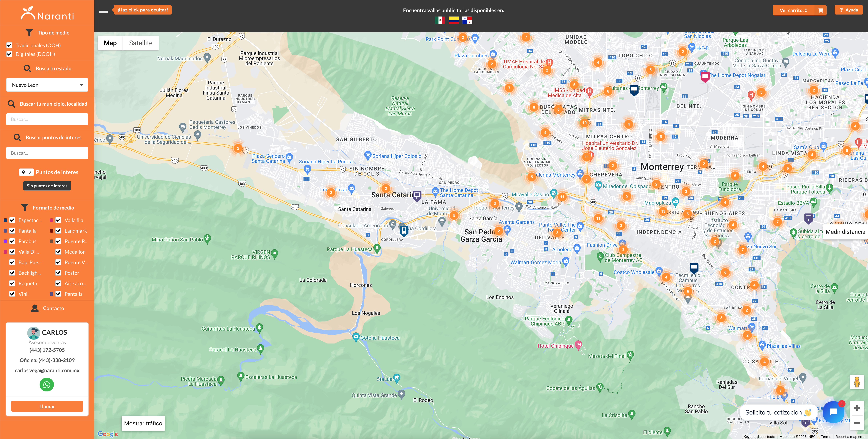Click the Panama flag icon
Image resolution: width=868 pixels, height=439 pixels.
pyautogui.click(x=467, y=21)
